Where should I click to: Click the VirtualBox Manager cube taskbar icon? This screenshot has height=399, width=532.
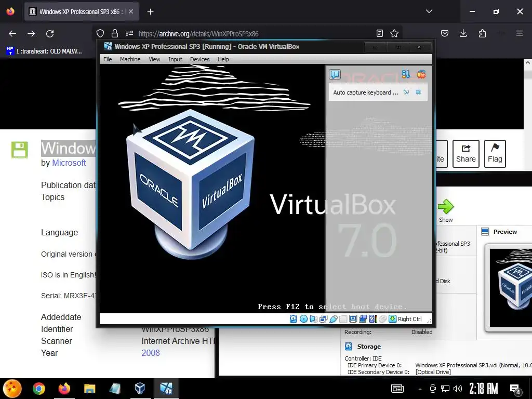pyautogui.click(x=140, y=389)
